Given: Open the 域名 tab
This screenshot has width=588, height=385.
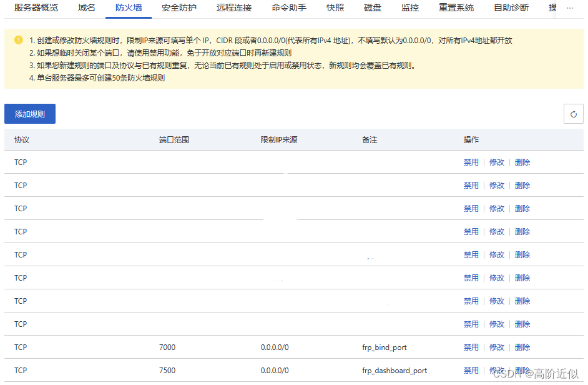Looking at the screenshot, I should (87, 7).
